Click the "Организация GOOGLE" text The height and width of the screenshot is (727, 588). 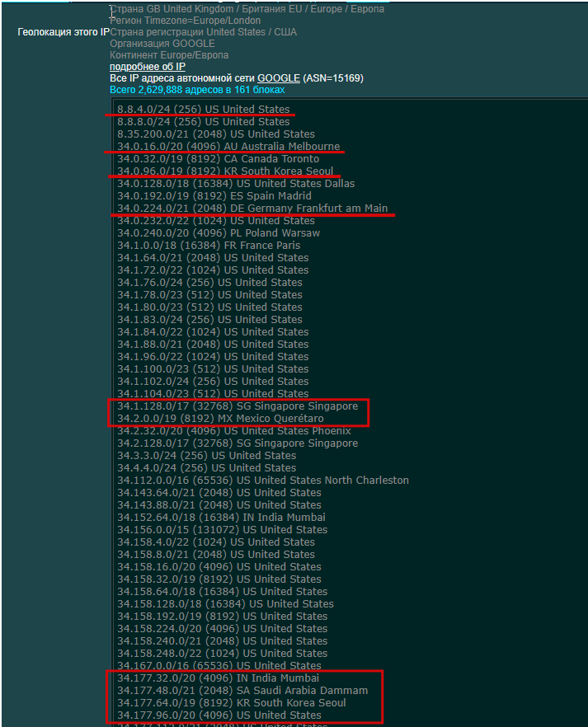pyautogui.click(x=162, y=44)
